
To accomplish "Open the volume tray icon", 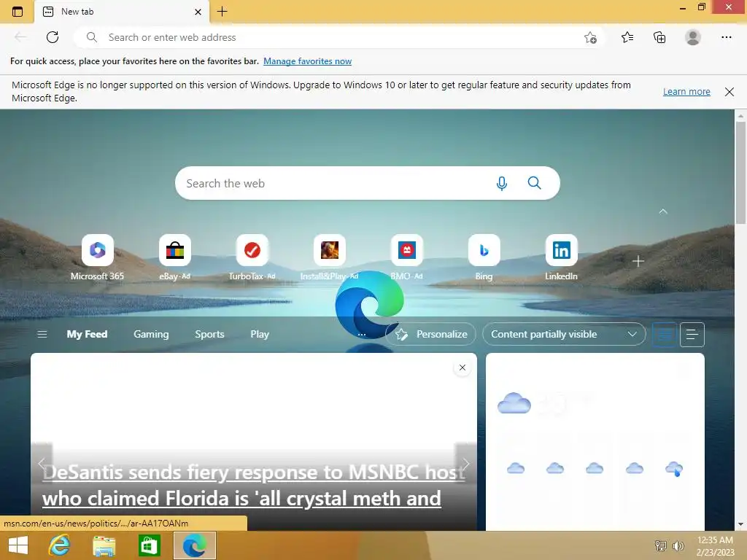I will [x=678, y=546].
